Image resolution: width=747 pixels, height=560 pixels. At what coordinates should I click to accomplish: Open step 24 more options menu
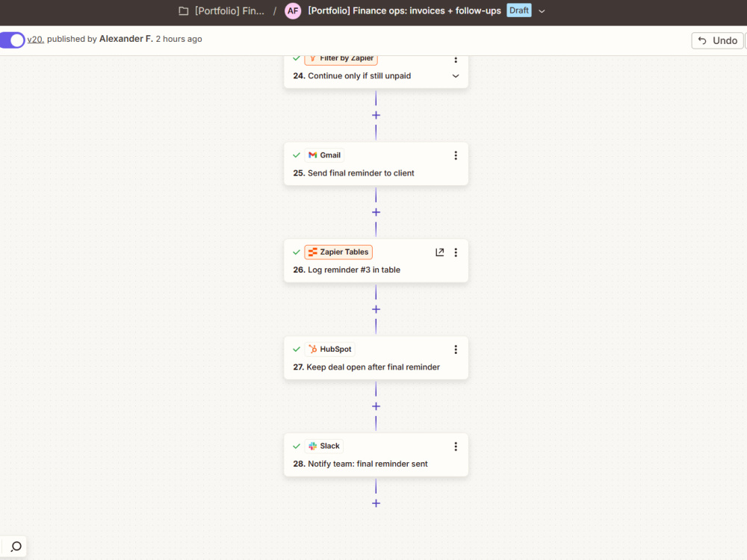coord(456,60)
